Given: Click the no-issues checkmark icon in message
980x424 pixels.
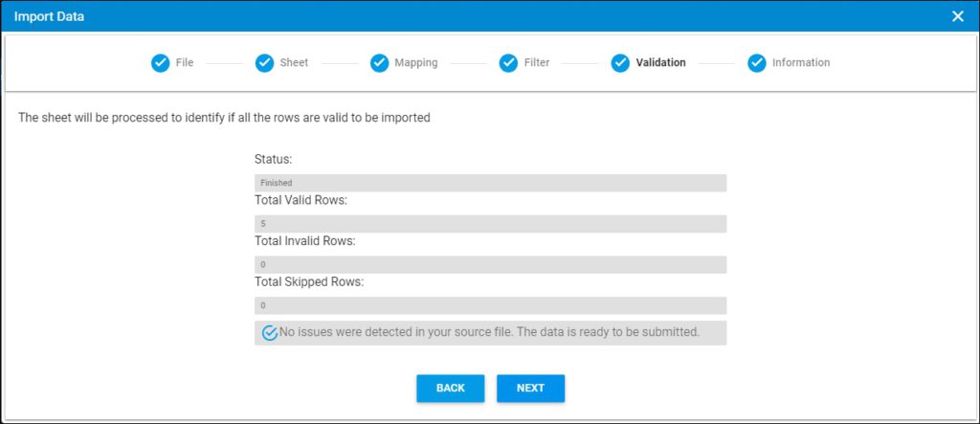Looking at the screenshot, I should coord(269,333).
